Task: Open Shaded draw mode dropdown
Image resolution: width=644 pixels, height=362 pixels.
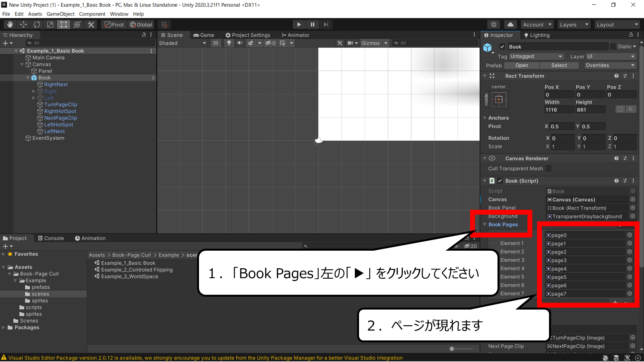Action: click(182, 43)
